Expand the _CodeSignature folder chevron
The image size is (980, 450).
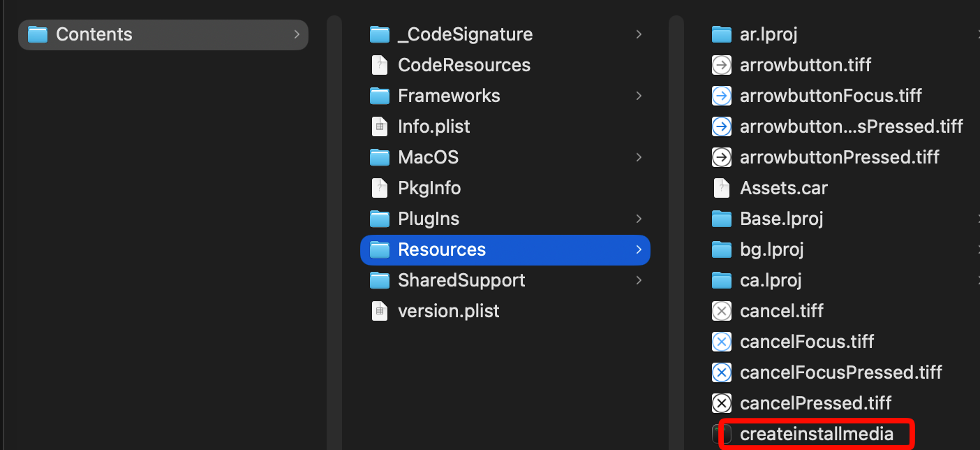[x=639, y=34]
